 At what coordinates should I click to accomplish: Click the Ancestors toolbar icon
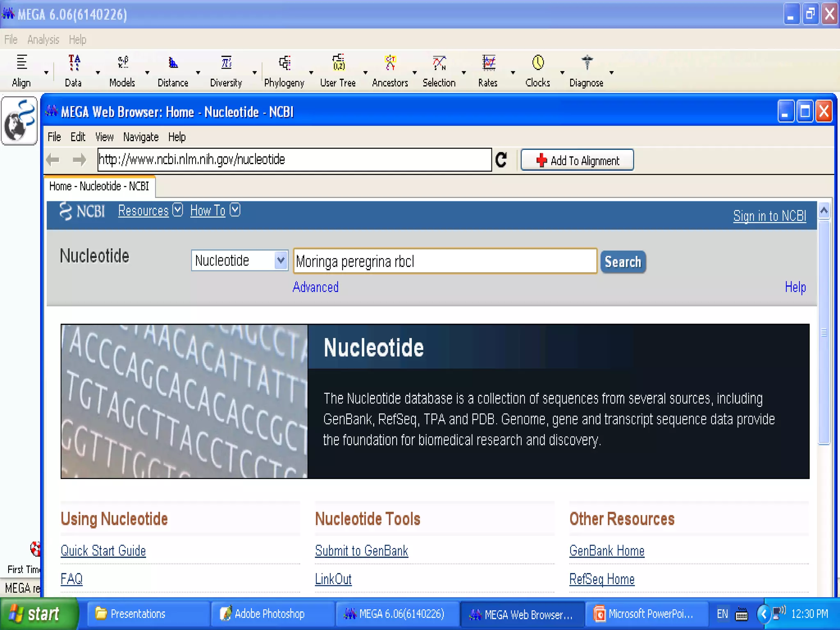390,71
